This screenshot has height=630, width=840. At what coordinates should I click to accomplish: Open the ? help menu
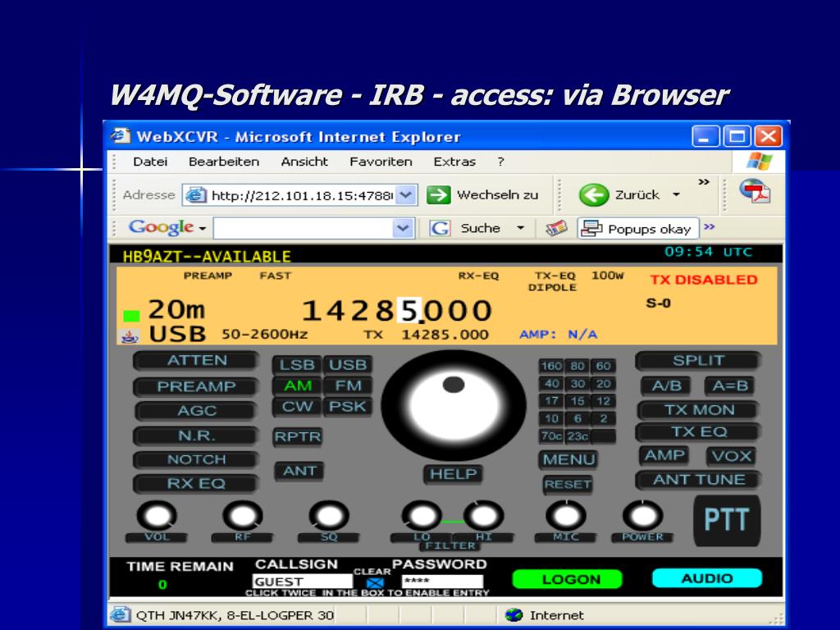click(x=500, y=162)
